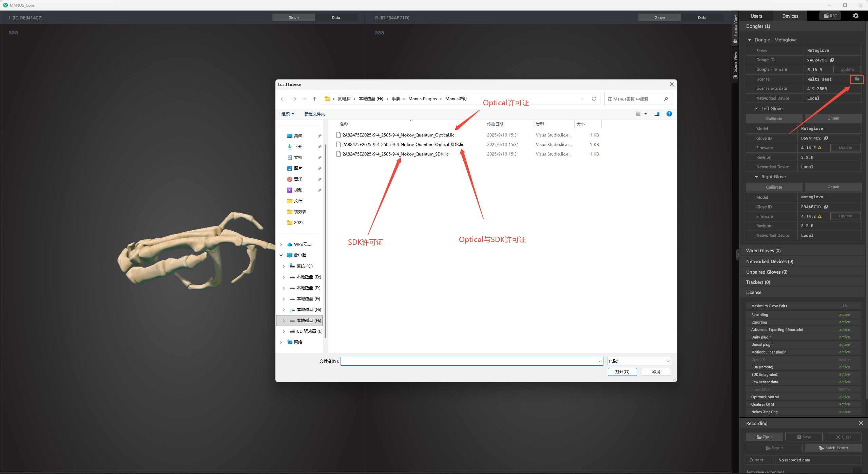This screenshot has height=474, width=868.
Task: Open a recording with the Open button
Action: click(764, 437)
